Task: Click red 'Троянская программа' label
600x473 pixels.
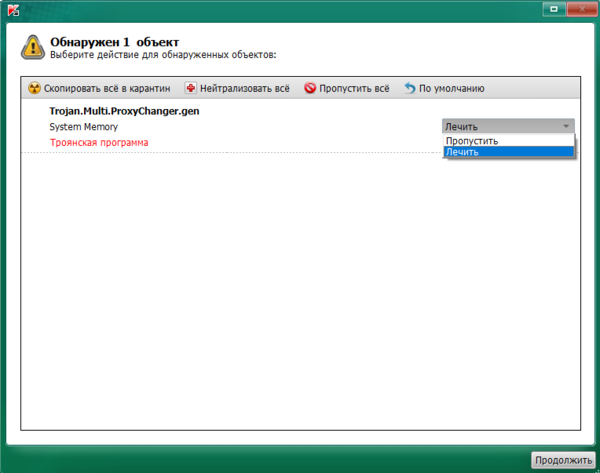Action: click(99, 143)
